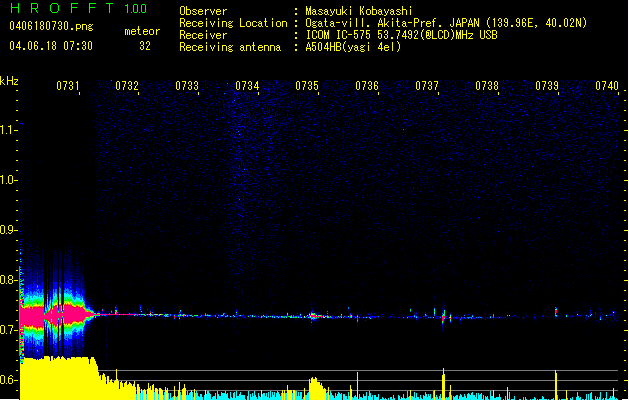Click the 0731 time marker
Viewport: 629px width, 400px height.
(x=67, y=86)
